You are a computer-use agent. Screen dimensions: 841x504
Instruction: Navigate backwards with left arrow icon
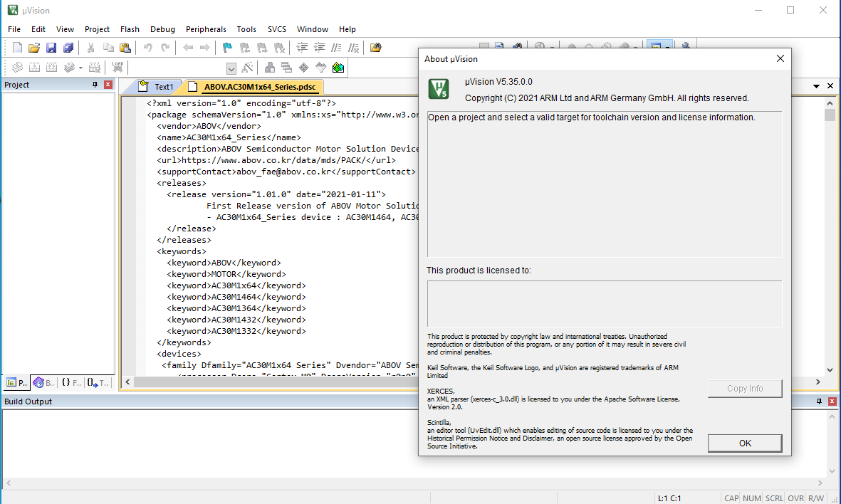(188, 48)
